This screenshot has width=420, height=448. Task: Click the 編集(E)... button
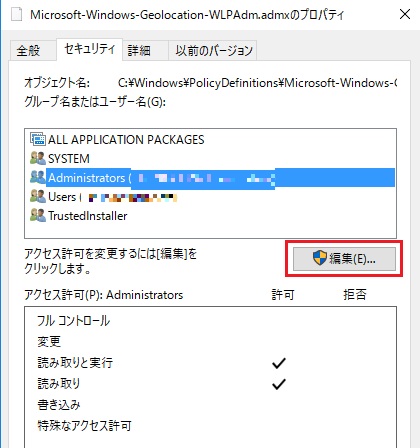[x=344, y=259]
